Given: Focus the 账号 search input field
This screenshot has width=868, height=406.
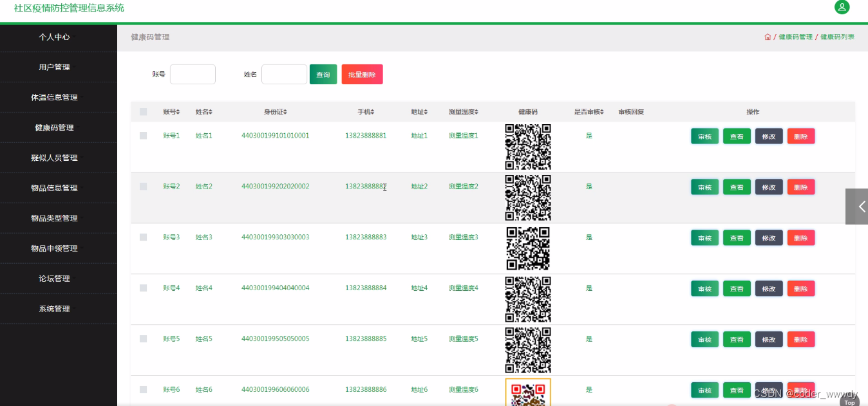Looking at the screenshot, I should (x=193, y=74).
